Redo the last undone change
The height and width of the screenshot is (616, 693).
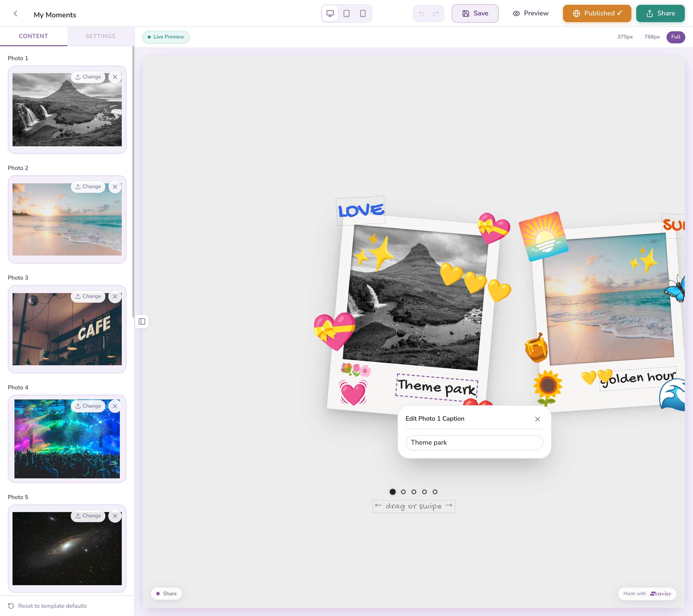coord(436,13)
